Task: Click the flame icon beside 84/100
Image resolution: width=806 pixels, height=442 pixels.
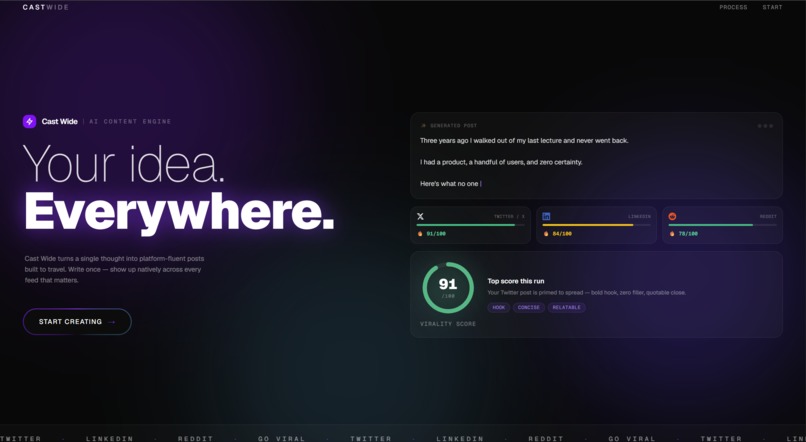Action: point(546,234)
